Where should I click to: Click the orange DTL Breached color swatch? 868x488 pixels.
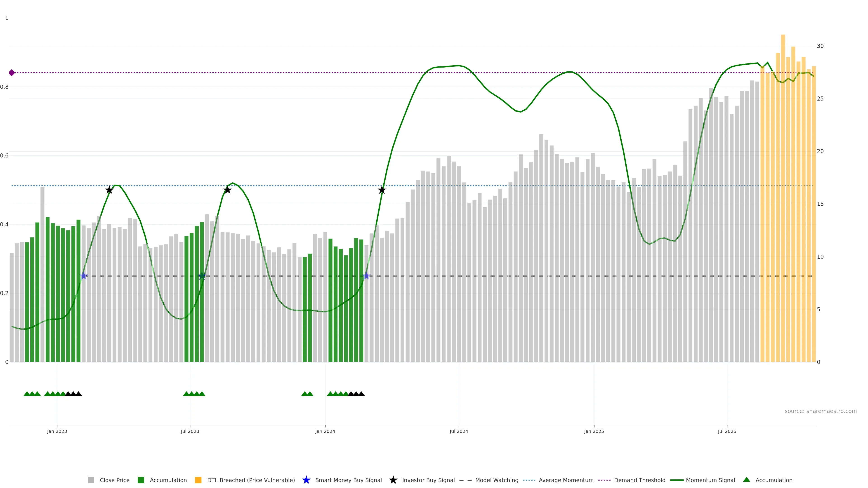198,480
